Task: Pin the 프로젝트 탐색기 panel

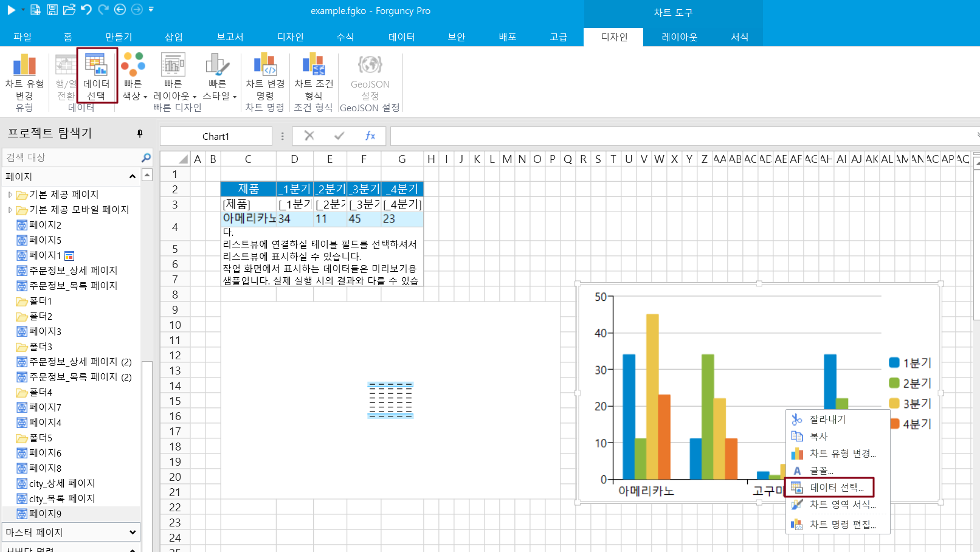Action: [x=140, y=133]
